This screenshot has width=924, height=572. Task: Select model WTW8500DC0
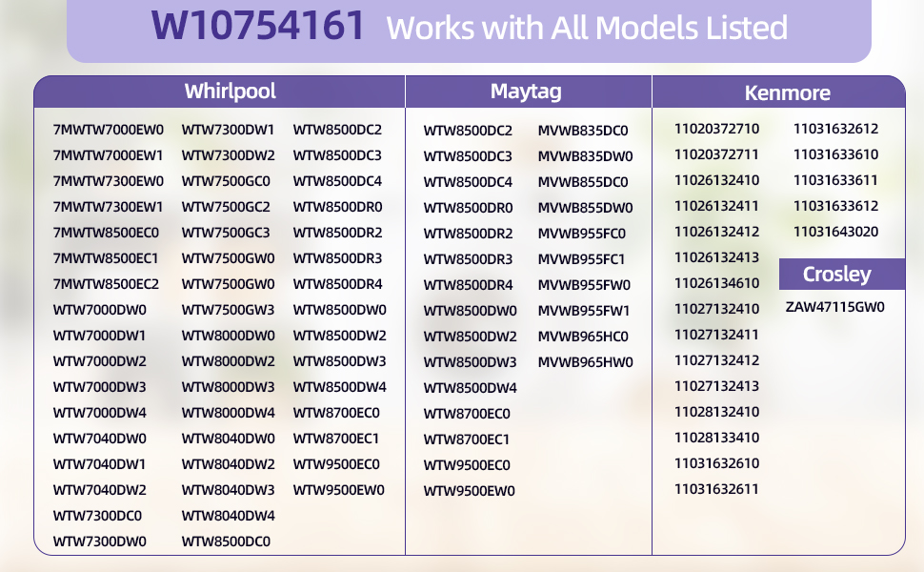[x=226, y=541]
